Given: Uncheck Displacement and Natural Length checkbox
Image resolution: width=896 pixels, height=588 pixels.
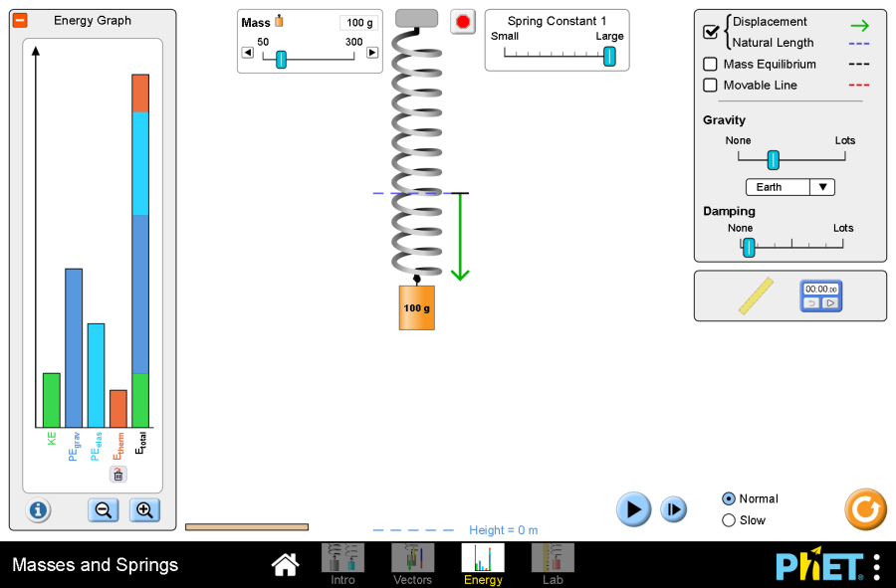Looking at the screenshot, I should pyautogui.click(x=711, y=32).
